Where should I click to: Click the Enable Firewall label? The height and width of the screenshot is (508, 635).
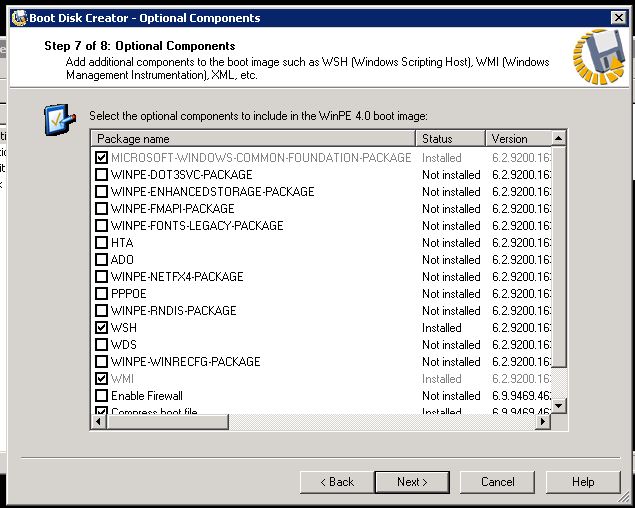(x=147, y=396)
